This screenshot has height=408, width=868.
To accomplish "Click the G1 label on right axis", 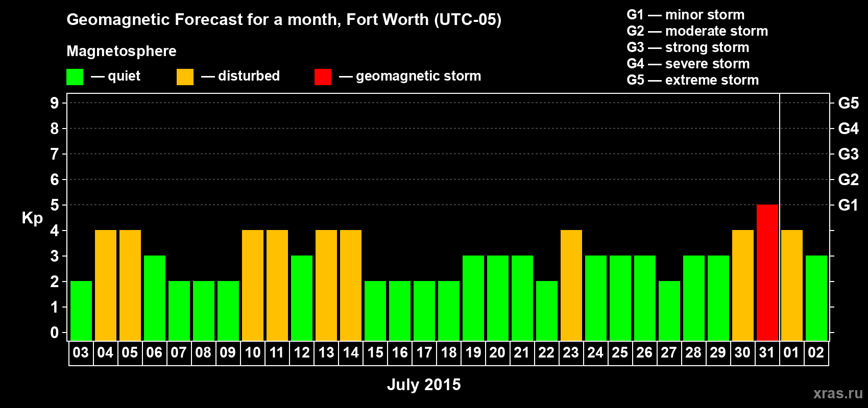I will (x=849, y=205).
